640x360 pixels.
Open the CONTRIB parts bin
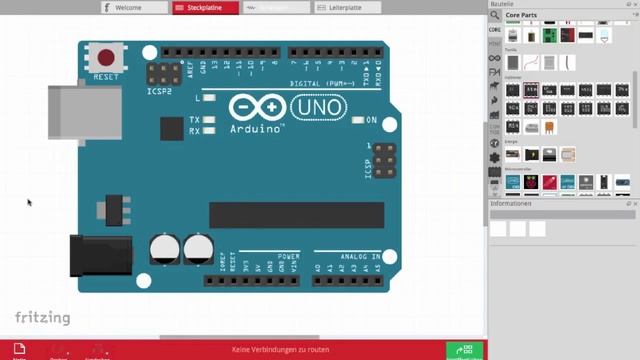click(x=494, y=129)
